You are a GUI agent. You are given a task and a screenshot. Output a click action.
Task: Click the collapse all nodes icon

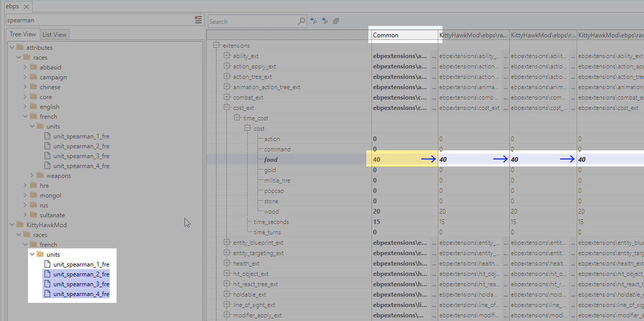click(336, 21)
